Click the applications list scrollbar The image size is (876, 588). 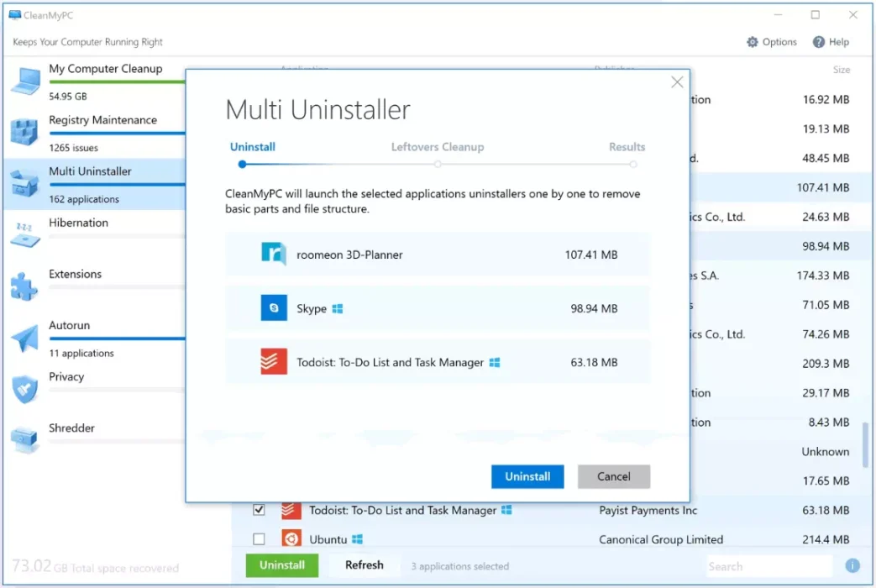(865, 445)
